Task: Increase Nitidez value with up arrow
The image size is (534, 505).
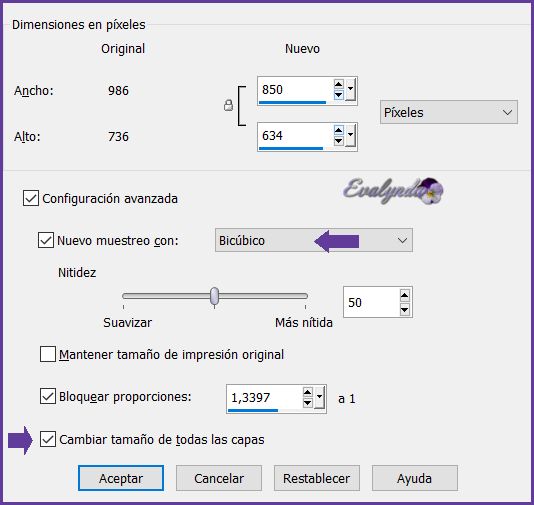Action: (x=404, y=295)
